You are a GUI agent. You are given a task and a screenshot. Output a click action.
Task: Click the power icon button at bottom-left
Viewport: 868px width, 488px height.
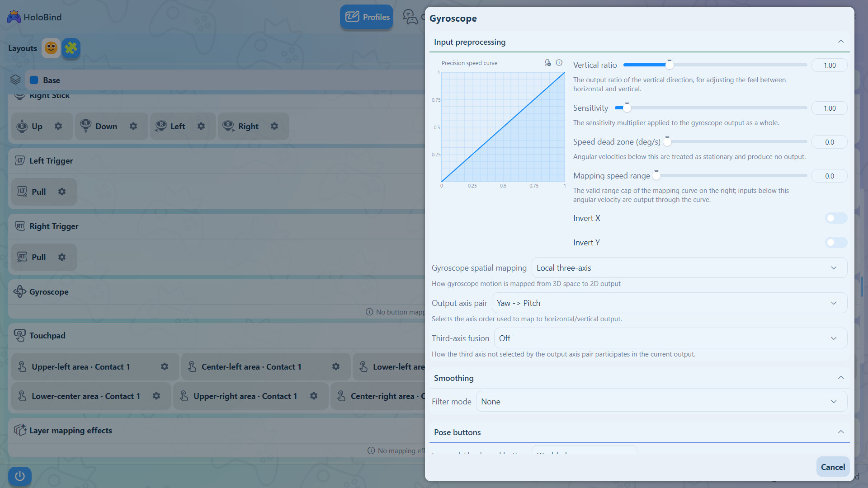click(20, 476)
